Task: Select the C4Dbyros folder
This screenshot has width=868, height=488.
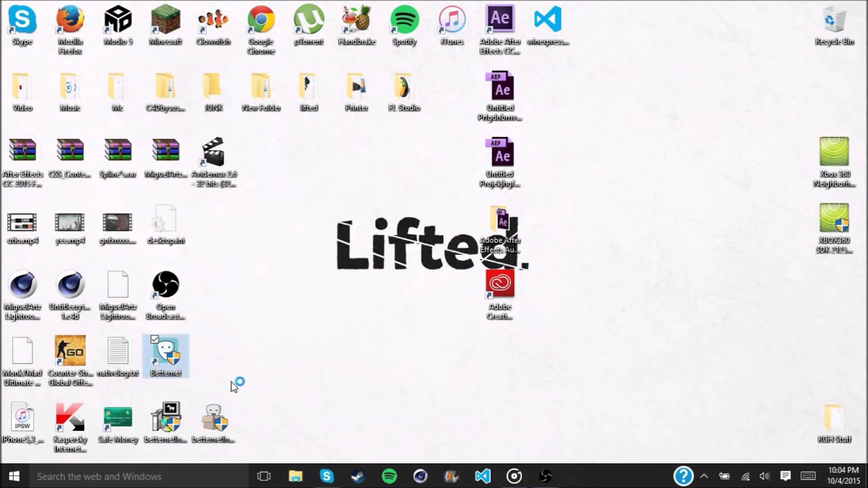Action: pyautogui.click(x=165, y=92)
